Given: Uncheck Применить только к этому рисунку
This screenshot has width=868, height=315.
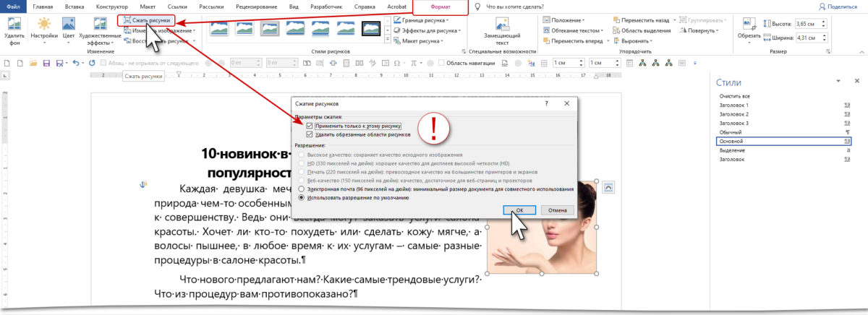Looking at the screenshot, I should (x=310, y=126).
